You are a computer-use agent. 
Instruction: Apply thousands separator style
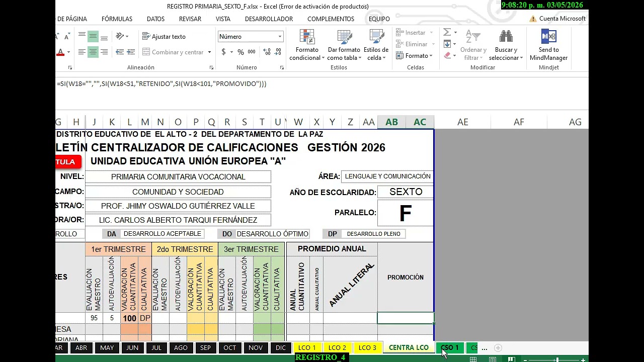pyautogui.click(x=252, y=52)
